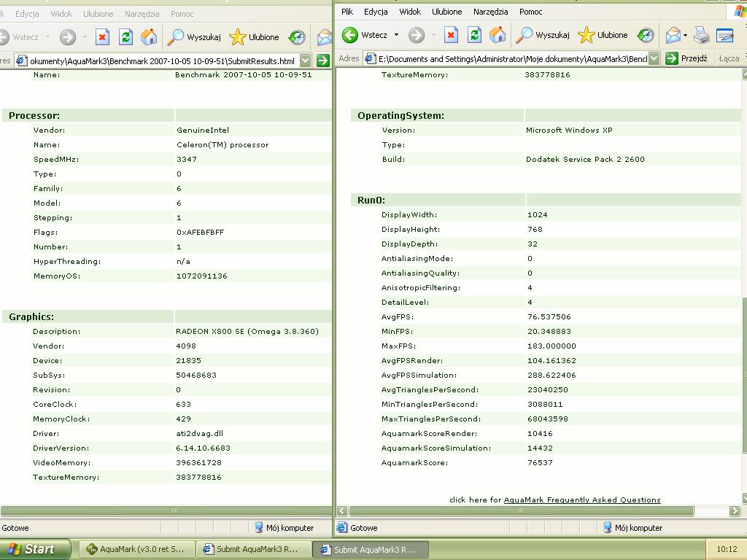Image resolution: width=747 pixels, height=560 pixels.
Task: Switch to first Submit AquaMark3 taskbar button
Action: click(253, 549)
